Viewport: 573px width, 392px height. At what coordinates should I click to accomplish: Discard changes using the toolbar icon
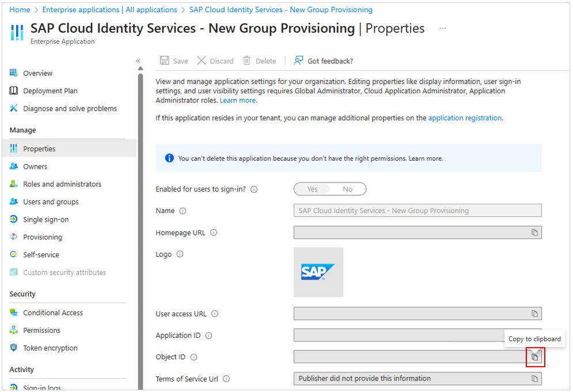tap(214, 60)
